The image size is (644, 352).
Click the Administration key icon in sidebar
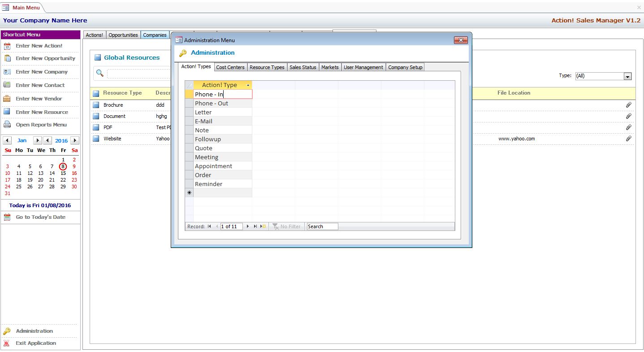pyautogui.click(x=7, y=331)
